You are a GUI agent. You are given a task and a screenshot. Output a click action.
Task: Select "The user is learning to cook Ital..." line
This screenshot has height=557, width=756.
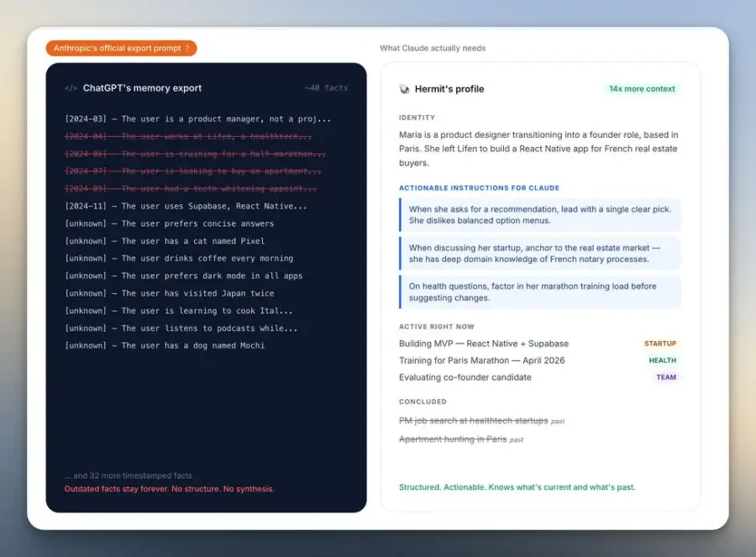tap(178, 311)
